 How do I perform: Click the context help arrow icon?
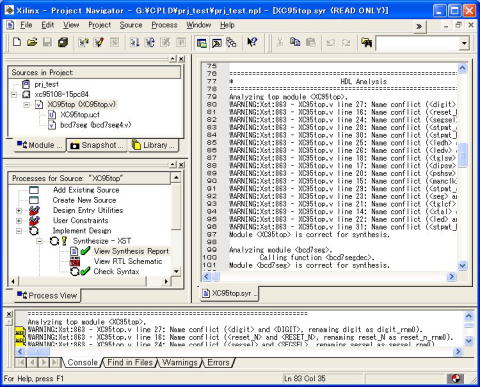(x=252, y=42)
